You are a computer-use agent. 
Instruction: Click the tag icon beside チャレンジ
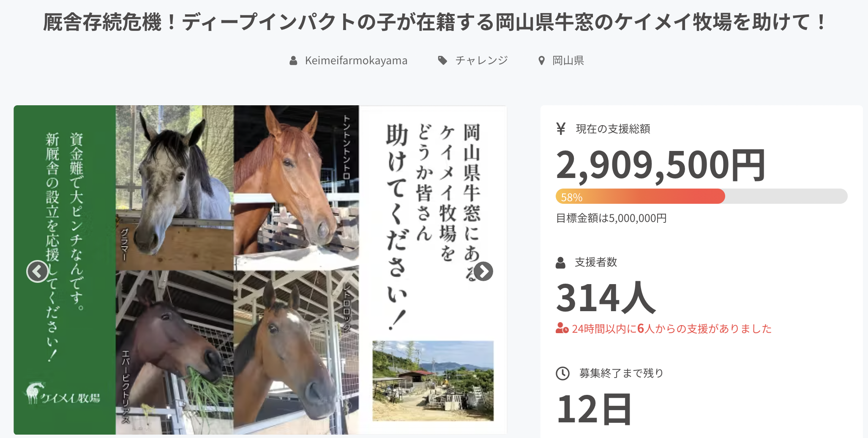coord(442,60)
